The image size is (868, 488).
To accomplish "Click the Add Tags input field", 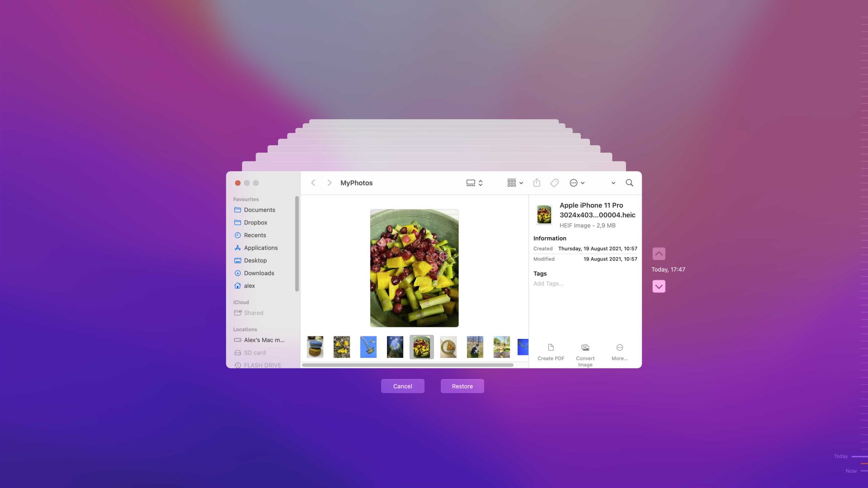I will click(x=548, y=284).
